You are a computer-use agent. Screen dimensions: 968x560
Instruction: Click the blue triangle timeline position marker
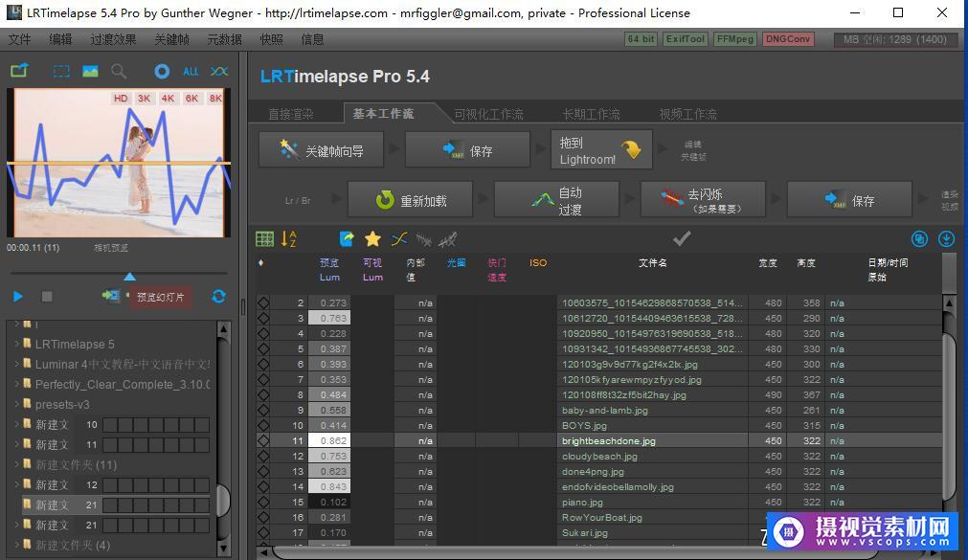tap(129, 276)
